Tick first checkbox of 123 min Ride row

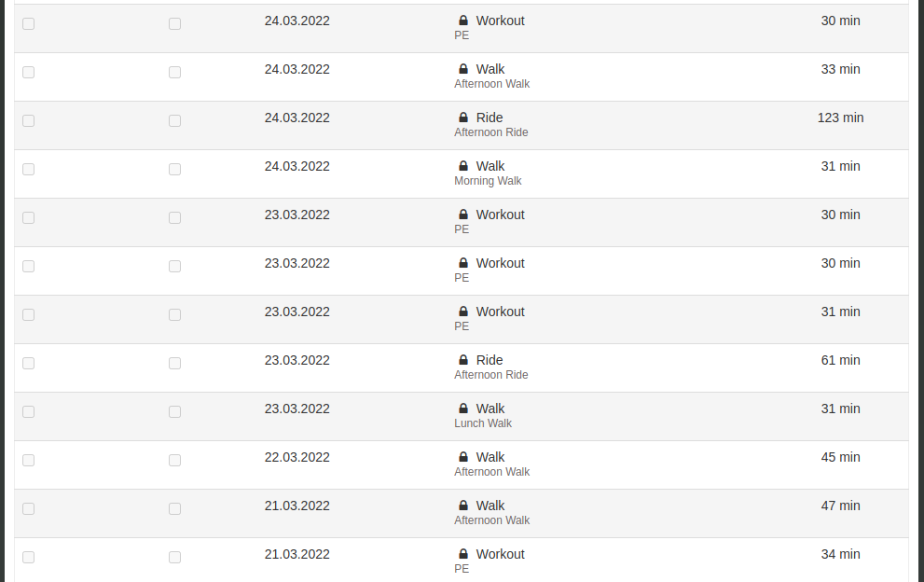point(28,121)
